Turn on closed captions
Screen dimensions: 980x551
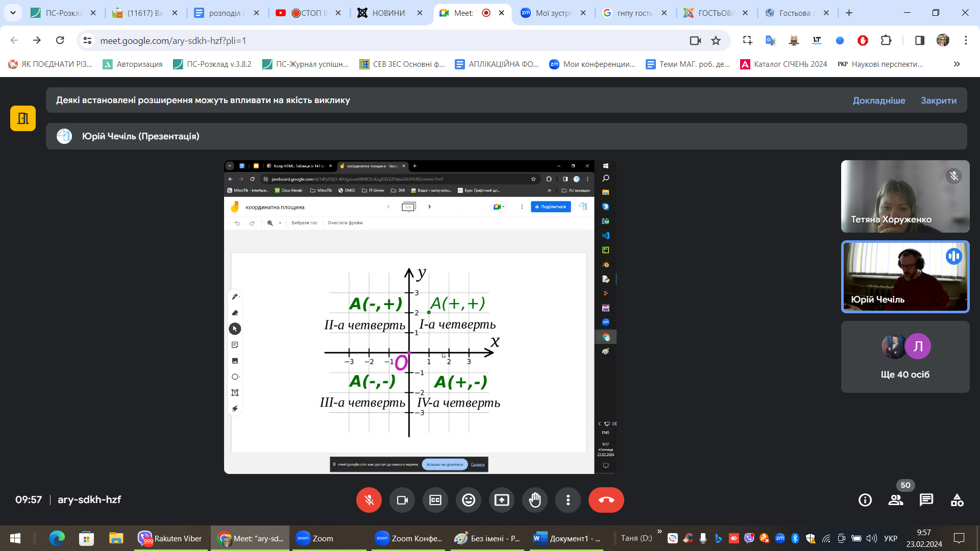click(435, 500)
